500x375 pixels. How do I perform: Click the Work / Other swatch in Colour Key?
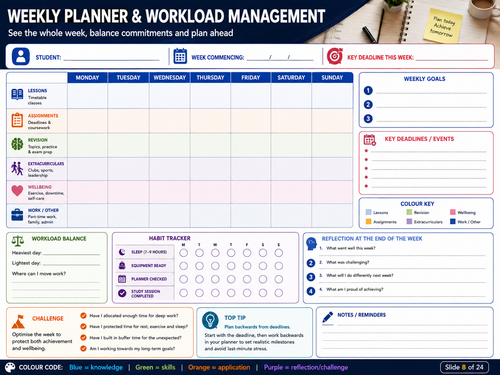(453, 221)
